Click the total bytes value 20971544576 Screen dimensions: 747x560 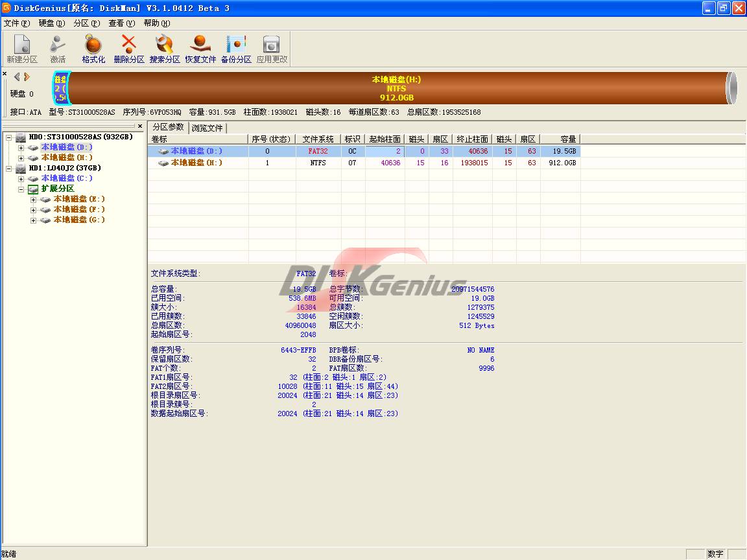pos(473,289)
